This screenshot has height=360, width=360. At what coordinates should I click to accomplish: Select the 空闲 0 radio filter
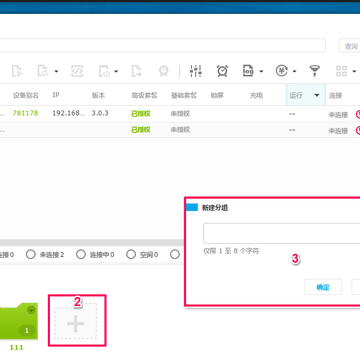(131, 255)
